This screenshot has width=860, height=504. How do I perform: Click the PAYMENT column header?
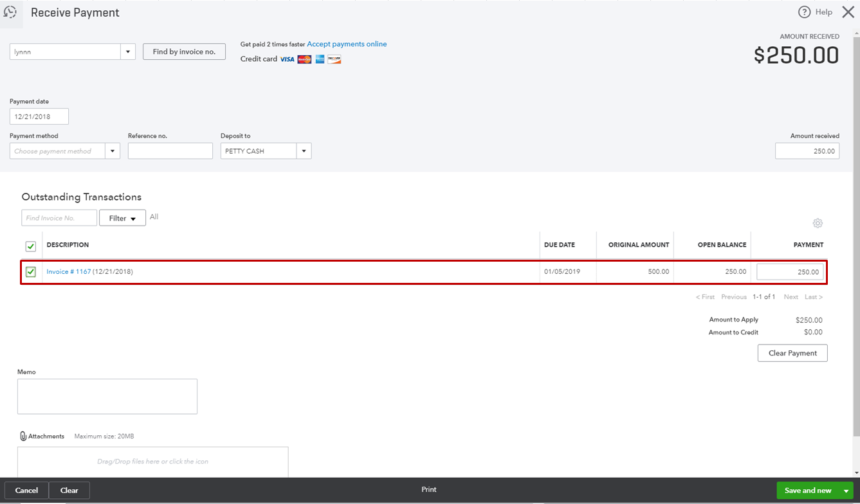pyautogui.click(x=809, y=245)
